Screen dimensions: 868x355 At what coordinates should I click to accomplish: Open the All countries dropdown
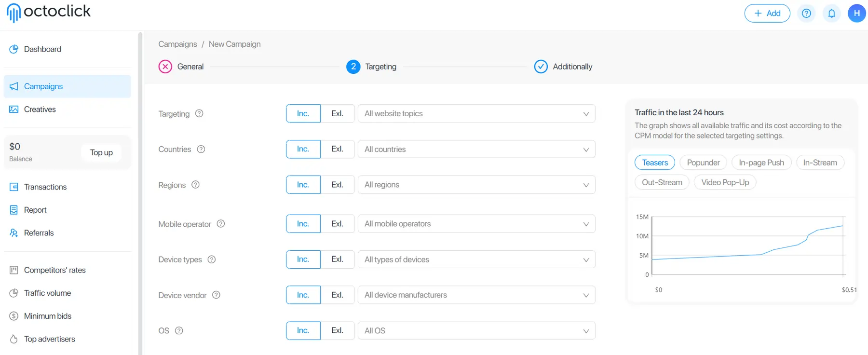(476, 149)
